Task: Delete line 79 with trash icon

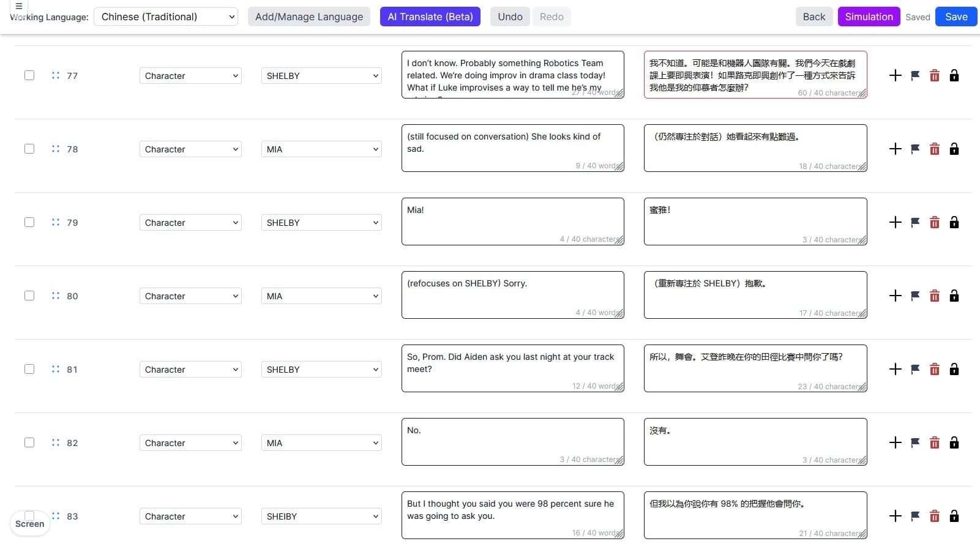Action: pyautogui.click(x=935, y=222)
